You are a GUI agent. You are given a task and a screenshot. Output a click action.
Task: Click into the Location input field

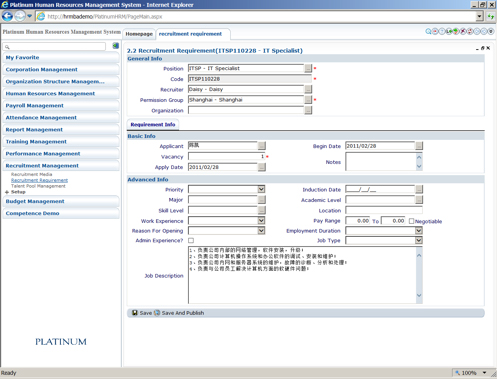tap(384, 210)
